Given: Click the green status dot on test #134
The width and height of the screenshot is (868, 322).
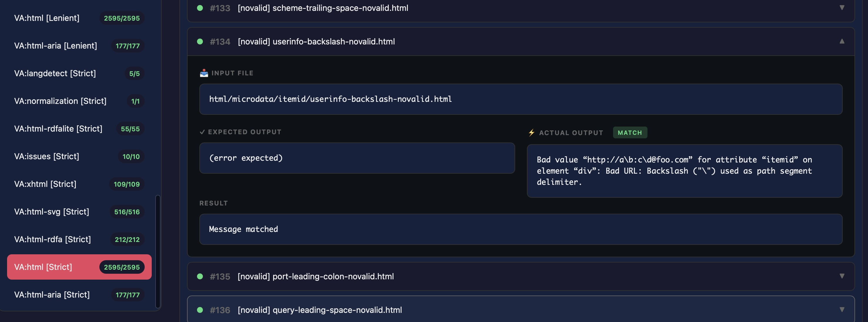Looking at the screenshot, I should click(x=201, y=42).
